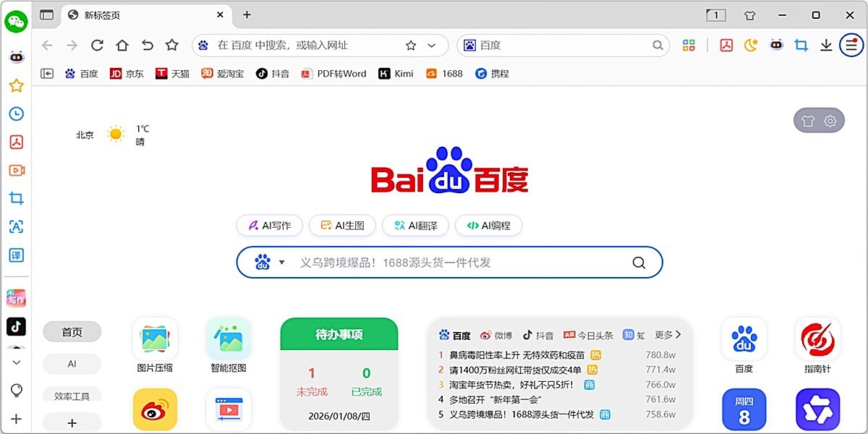Expand 更多 in the hot search panel
The height and width of the screenshot is (434, 868).
point(669,335)
